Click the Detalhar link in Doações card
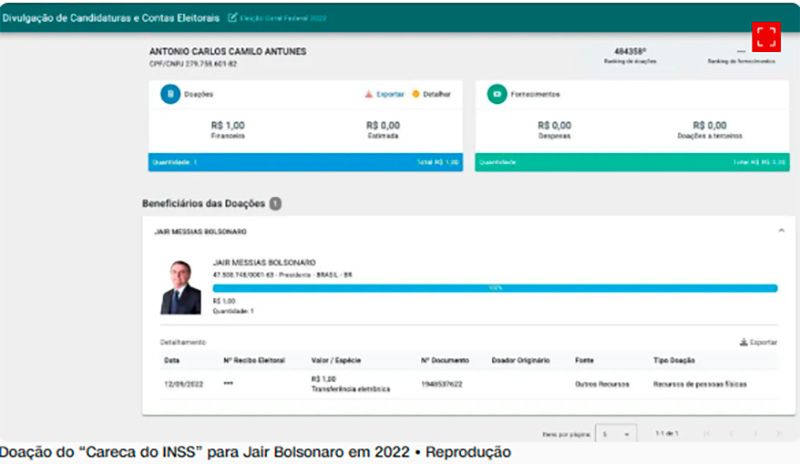800x464 pixels. click(x=438, y=94)
